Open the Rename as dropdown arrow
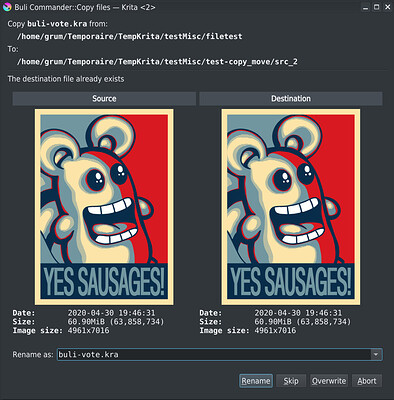 point(376,354)
